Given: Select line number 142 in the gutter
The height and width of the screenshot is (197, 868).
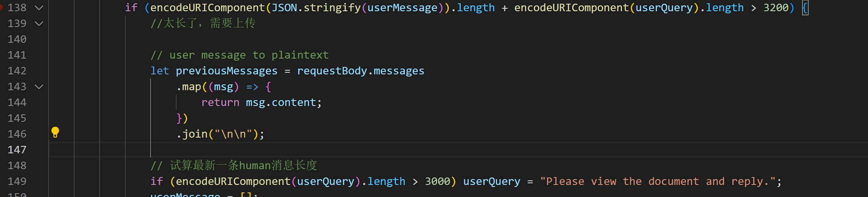Looking at the screenshot, I should pyautogui.click(x=17, y=71).
